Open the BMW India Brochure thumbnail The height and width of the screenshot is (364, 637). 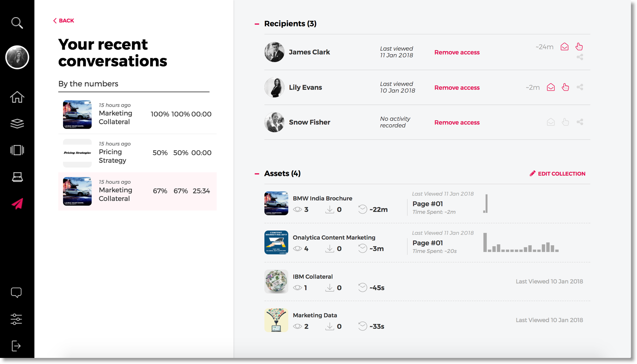276,203
